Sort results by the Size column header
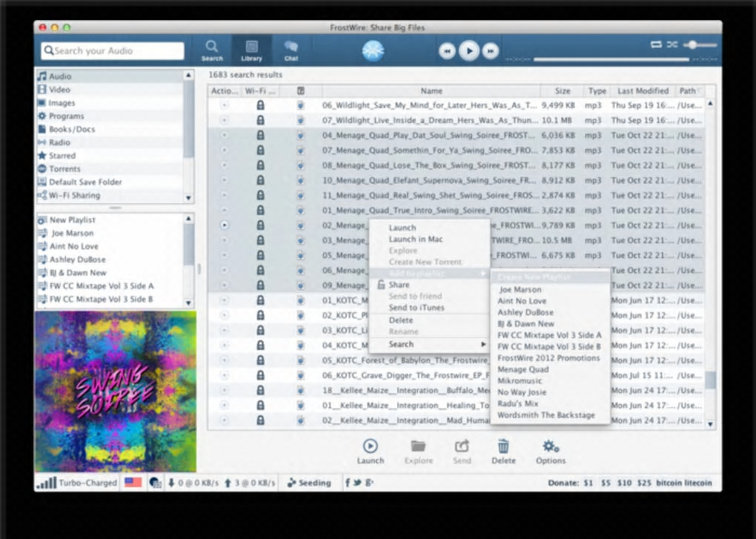 563,91
